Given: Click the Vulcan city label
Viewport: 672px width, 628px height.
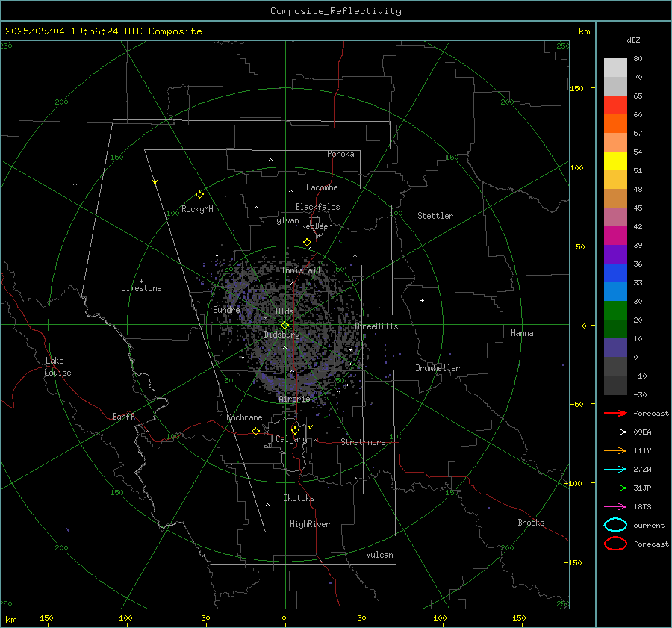Looking at the screenshot, I should 379,555.
